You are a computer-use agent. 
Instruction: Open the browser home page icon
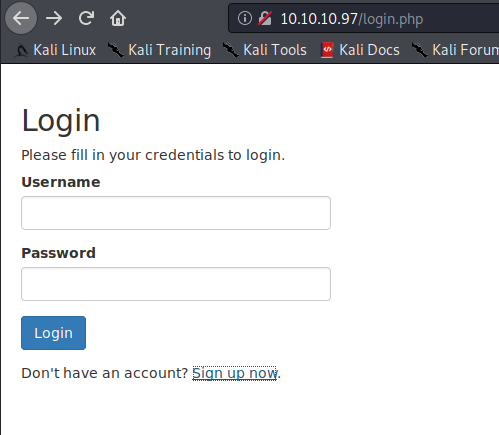point(118,18)
